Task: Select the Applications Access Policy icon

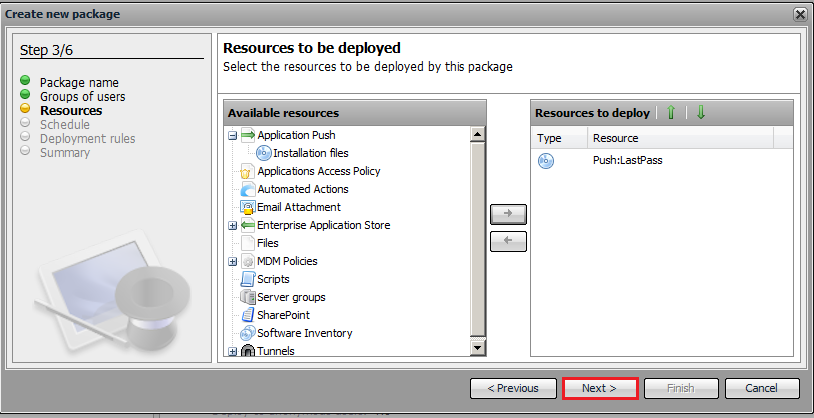Action: tap(248, 171)
